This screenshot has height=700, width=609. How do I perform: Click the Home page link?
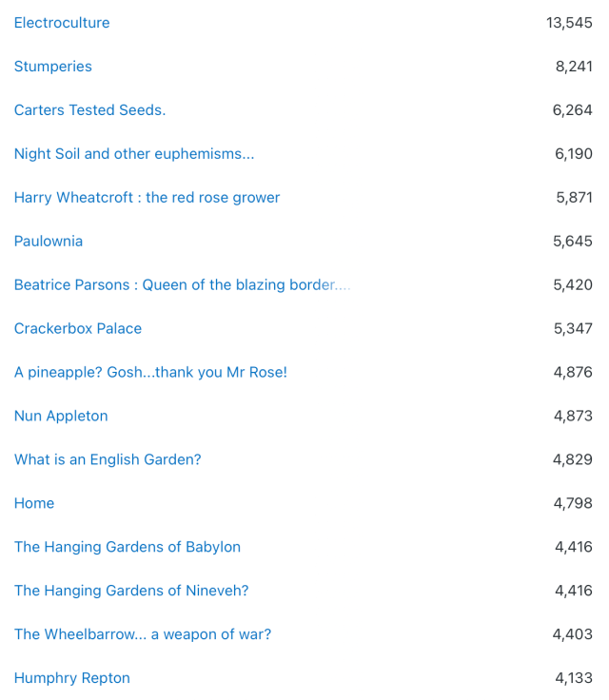34,504
